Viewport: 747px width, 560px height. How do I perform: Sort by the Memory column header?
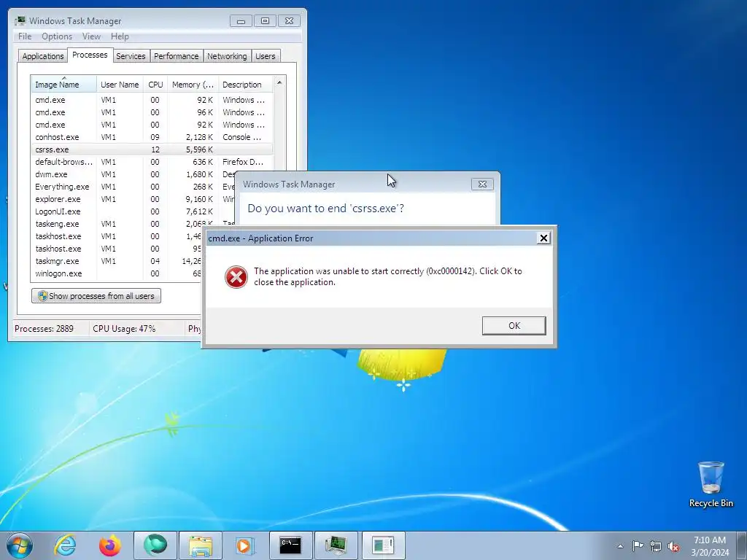[193, 85]
